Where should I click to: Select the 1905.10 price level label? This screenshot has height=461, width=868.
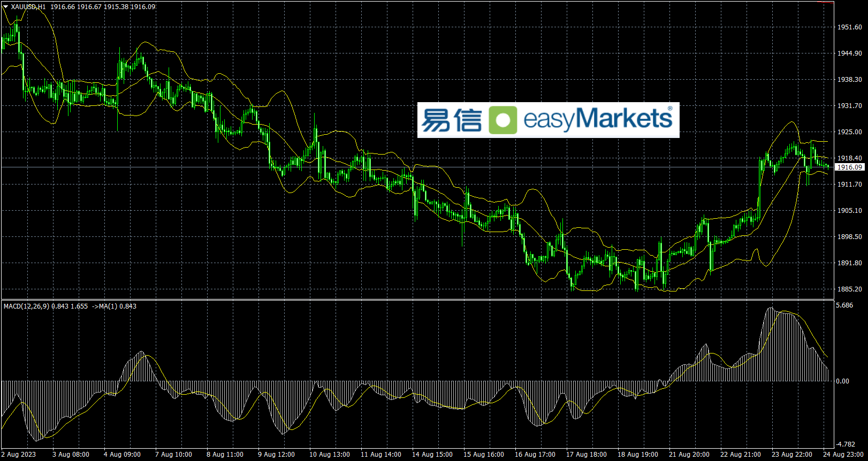849,211
